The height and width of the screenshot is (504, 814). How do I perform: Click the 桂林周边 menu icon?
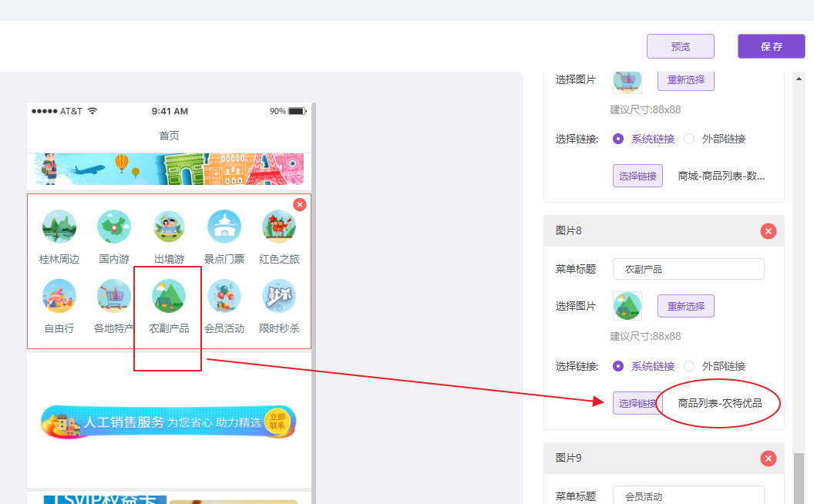(x=59, y=227)
